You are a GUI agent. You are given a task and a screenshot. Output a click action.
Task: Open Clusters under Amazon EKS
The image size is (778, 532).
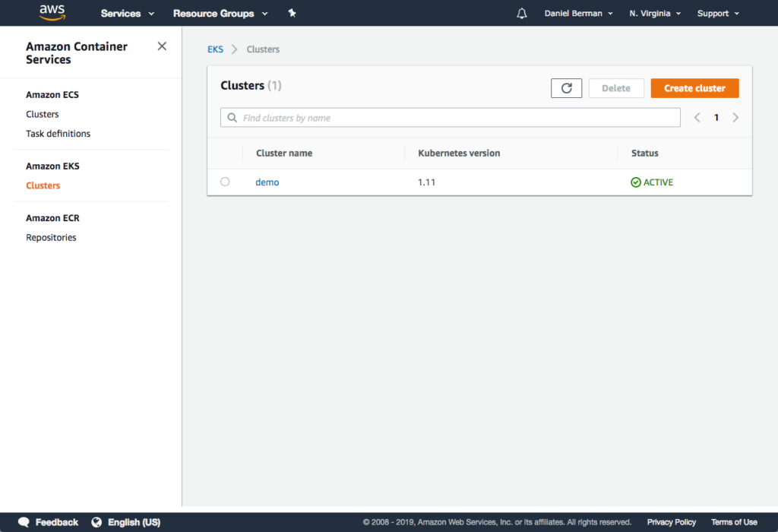tap(43, 185)
